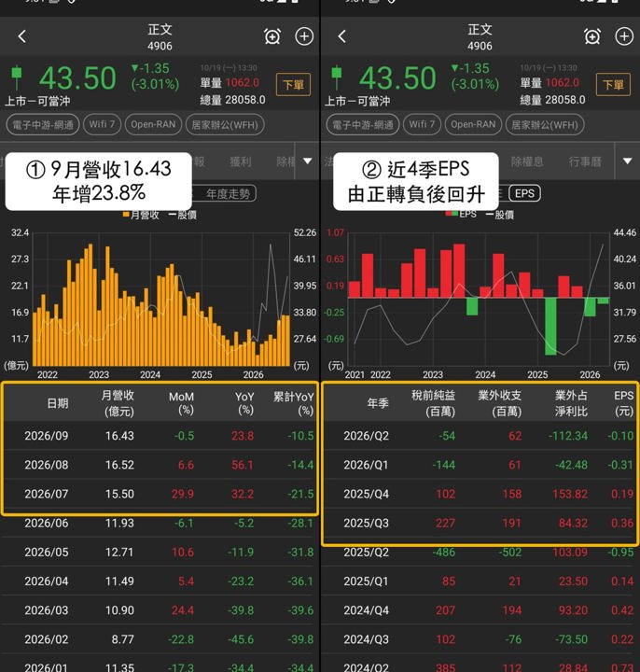Switch to 行事曆 tab in right panel

pos(585,161)
